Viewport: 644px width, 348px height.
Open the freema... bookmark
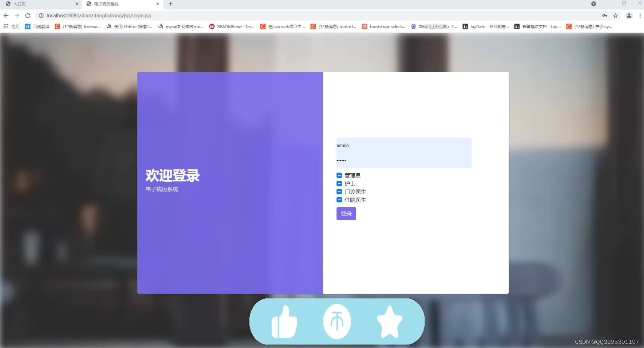click(x=78, y=26)
